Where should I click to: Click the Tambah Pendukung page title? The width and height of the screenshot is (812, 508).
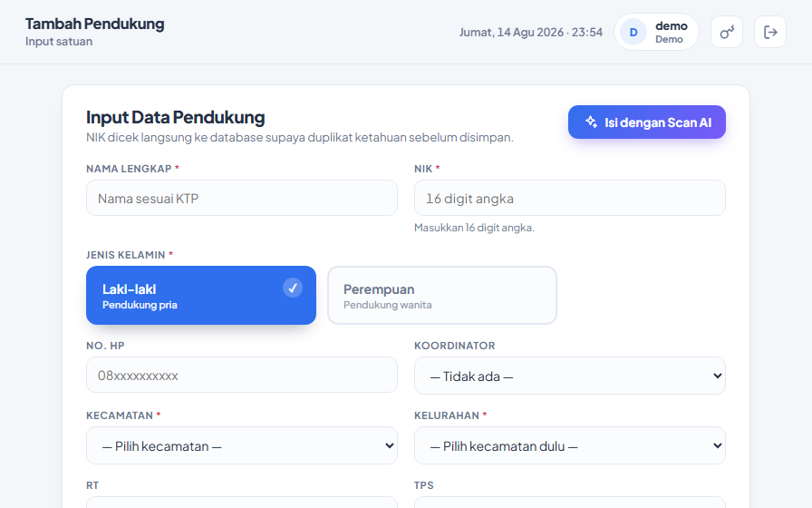(x=95, y=24)
